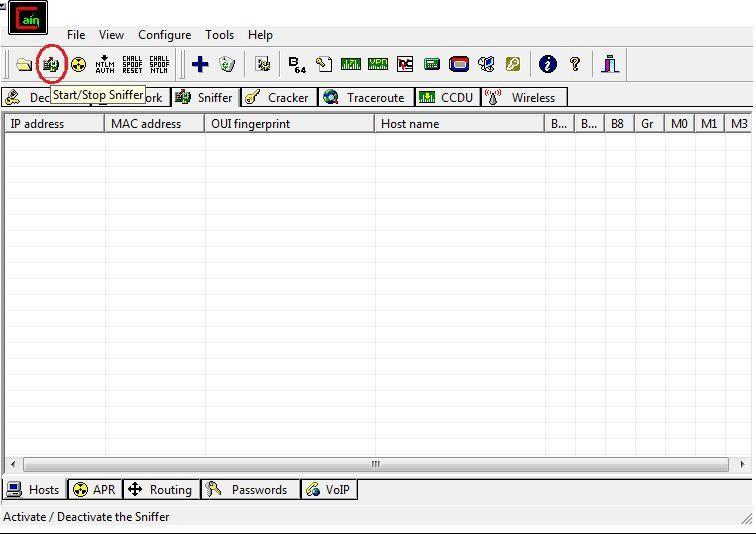Click the status text Activate / Deactivate the Sniffer
Viewport: 756px width, 534px height.
pyautogui.click(x=86, y=517)
